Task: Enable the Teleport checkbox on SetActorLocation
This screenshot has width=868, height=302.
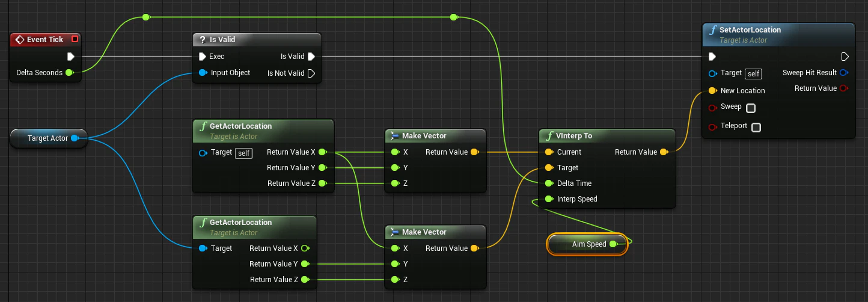Action: click(756, 128)
